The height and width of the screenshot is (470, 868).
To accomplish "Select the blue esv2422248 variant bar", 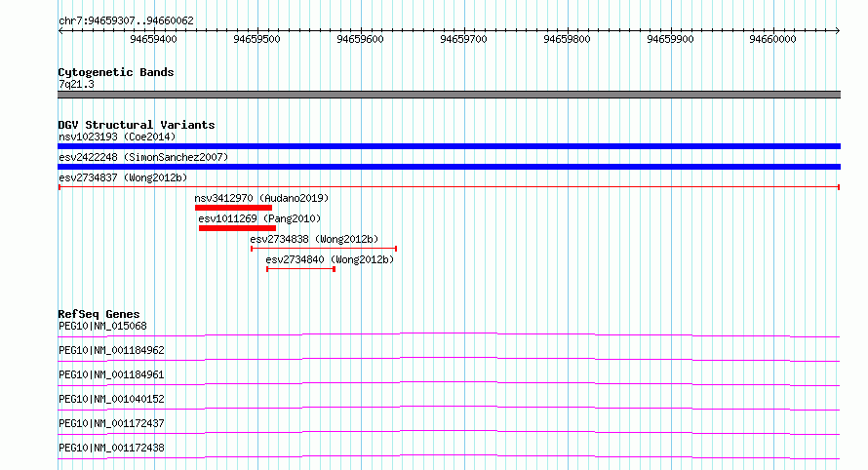I will coord(449,167).
